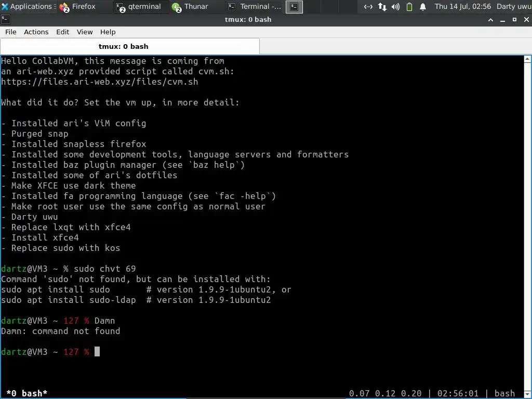Click the 'sudo chvt 69' command text
Viewport: 532px width, 399px height.
tap(105, 269)
